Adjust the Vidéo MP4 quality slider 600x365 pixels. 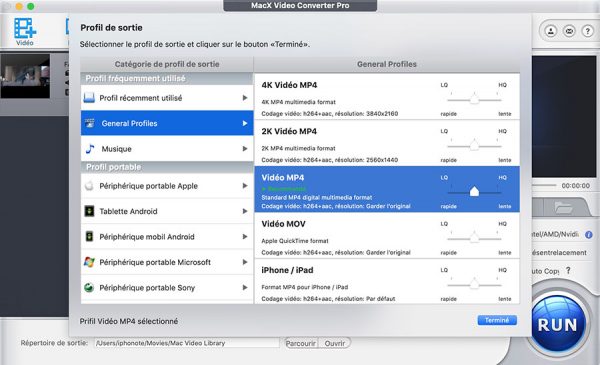coord(474,191)
